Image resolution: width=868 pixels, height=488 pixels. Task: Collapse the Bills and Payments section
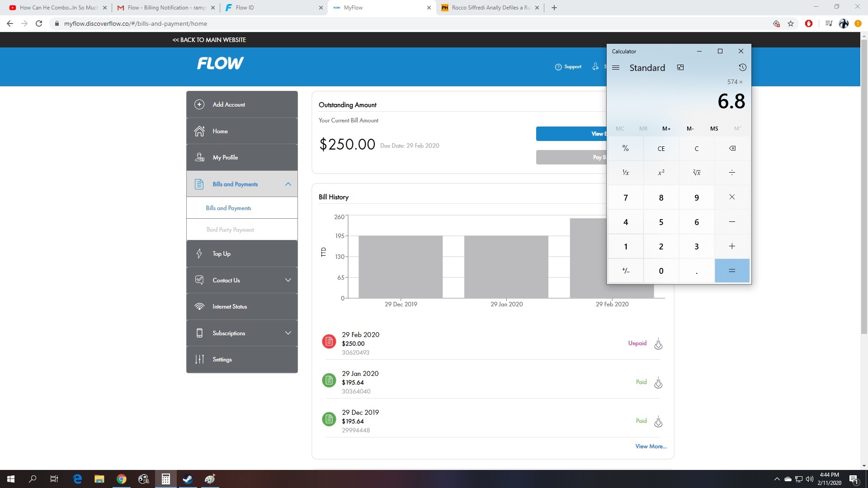point(288,184)
